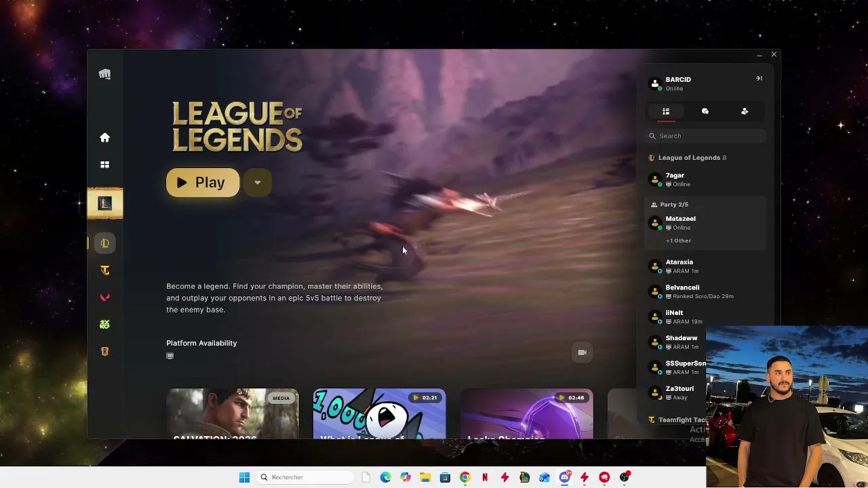
Task: Open the Windows Start menu
Action: pyautogui.click(x=244, y=477)
